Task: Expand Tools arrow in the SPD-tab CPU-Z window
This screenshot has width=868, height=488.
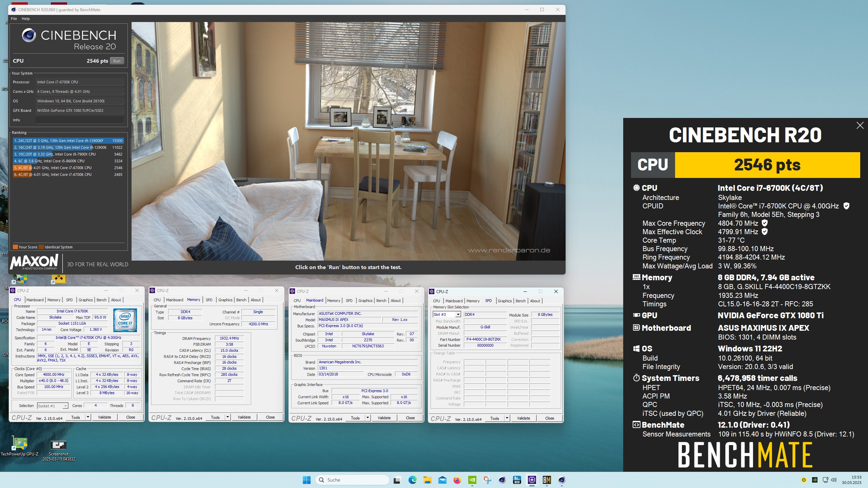Action: [507, 418]
